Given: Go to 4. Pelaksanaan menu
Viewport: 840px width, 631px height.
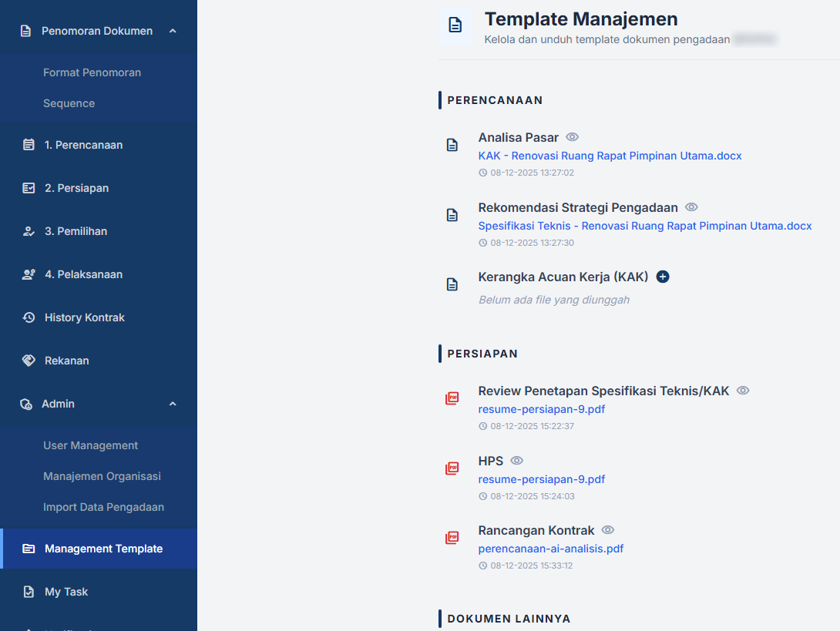Looking at the screenshot, I should [83, 274].
